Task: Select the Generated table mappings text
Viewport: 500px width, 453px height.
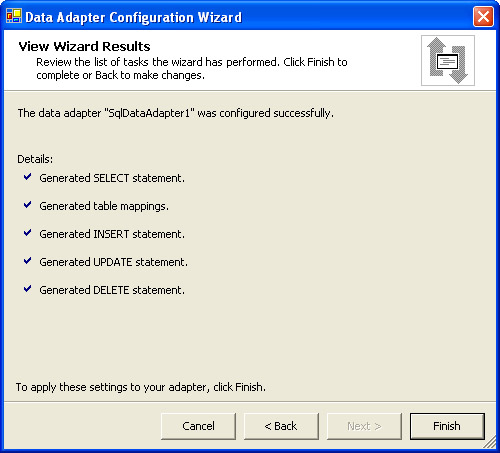Action: click(x=104, y=206)
